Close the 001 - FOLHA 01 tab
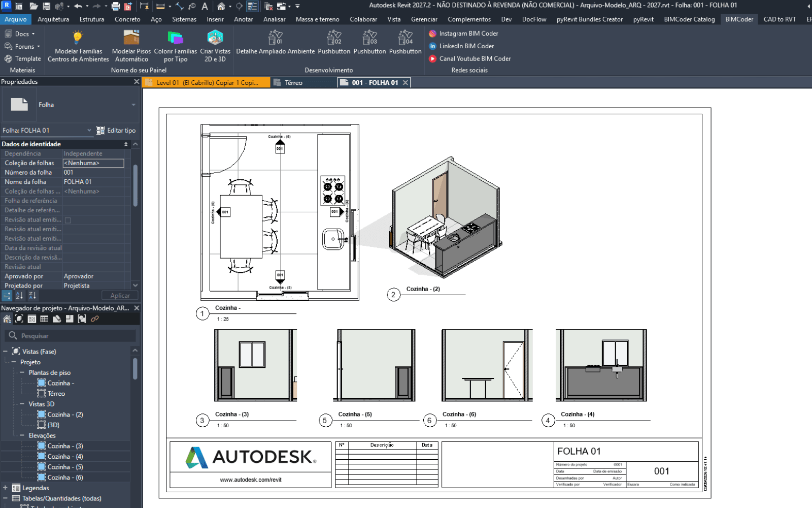812x508 pixels. click(x=405, y=83)
